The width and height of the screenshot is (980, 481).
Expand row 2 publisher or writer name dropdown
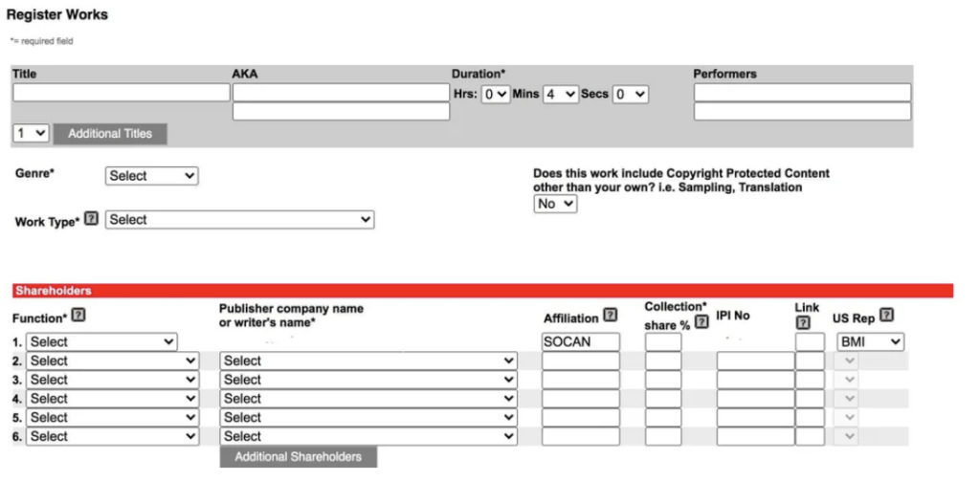tap(368, 361)
